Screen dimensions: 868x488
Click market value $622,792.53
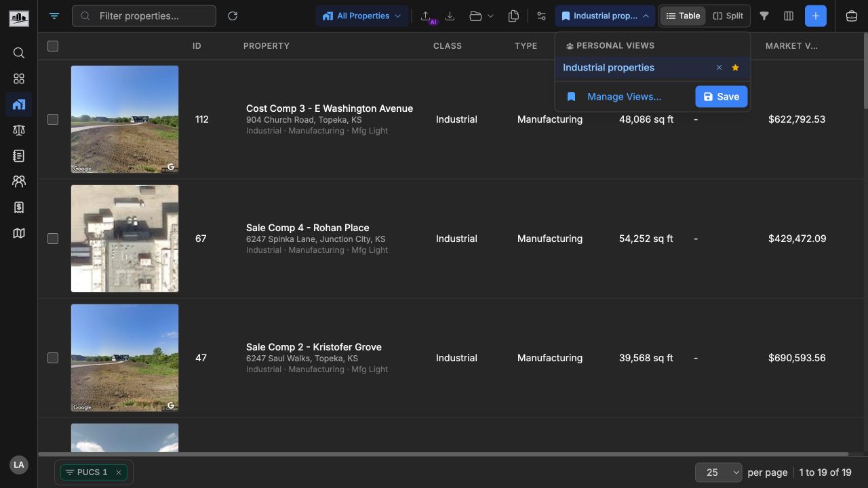[797, 119]
